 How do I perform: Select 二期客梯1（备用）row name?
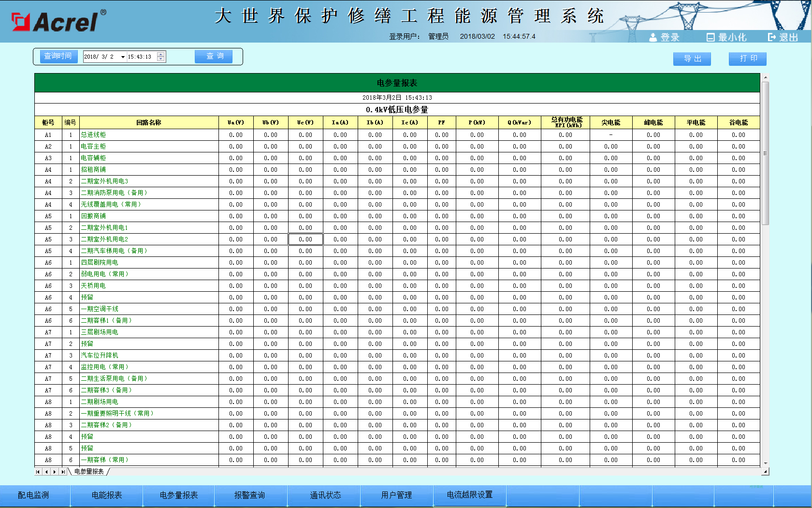(x=106, y=321)
